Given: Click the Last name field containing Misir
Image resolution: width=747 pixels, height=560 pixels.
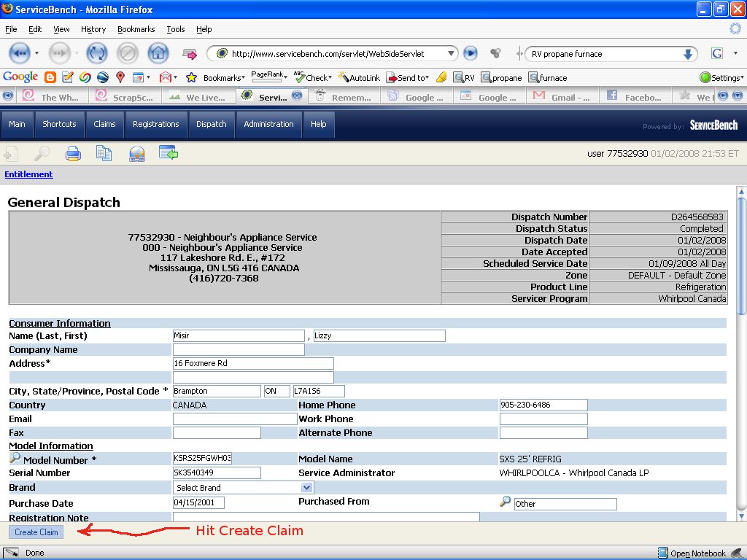Looking at the screenshot, I should click(x=239, y=335).
